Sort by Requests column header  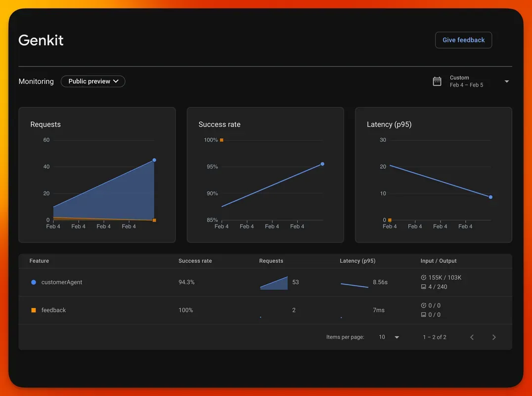point(271,261)
